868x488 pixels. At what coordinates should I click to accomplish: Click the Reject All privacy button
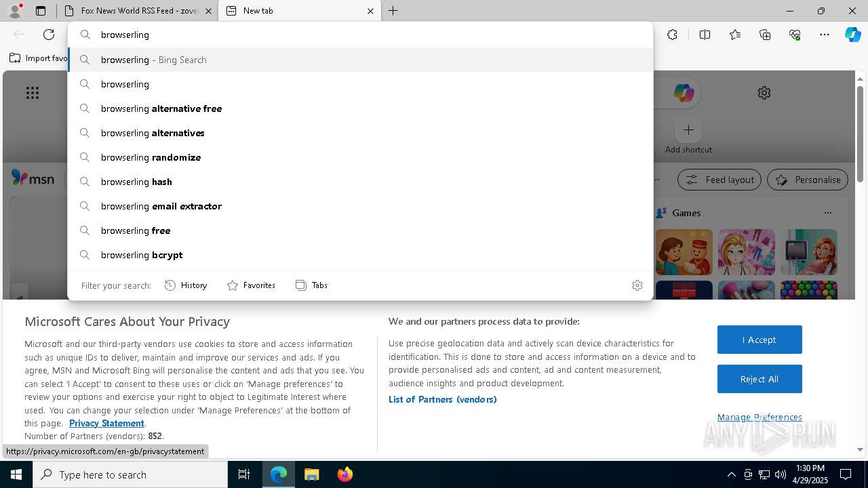coord(759,379)
